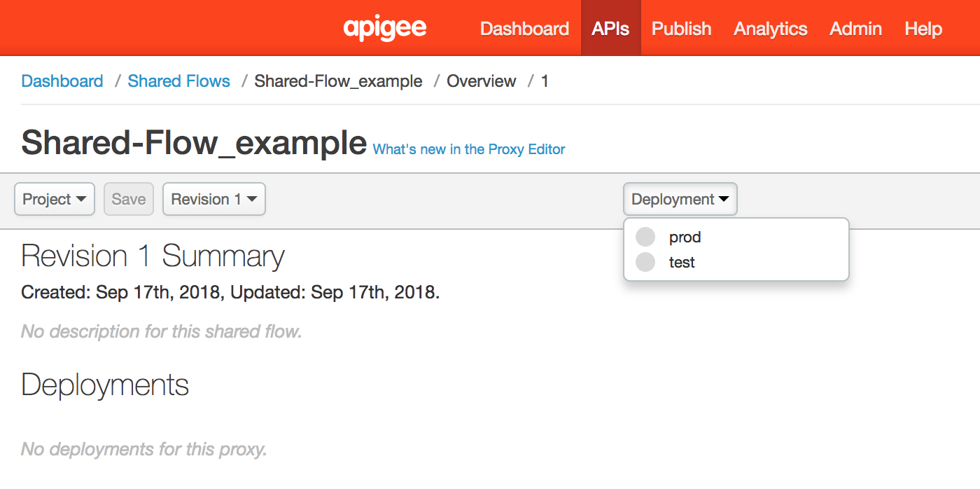Viewport: 980px width, 489px height.
Task: Open the Publish menu
Action: 681,29
